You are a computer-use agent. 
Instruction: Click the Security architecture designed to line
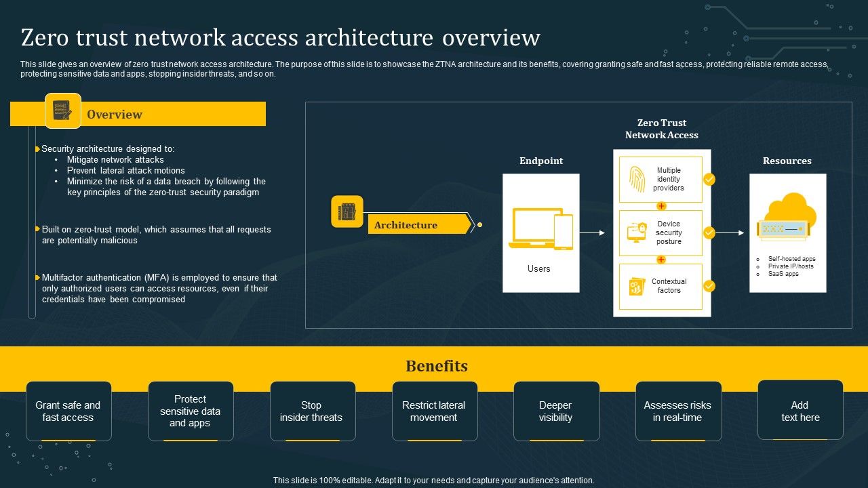(108, 149)
